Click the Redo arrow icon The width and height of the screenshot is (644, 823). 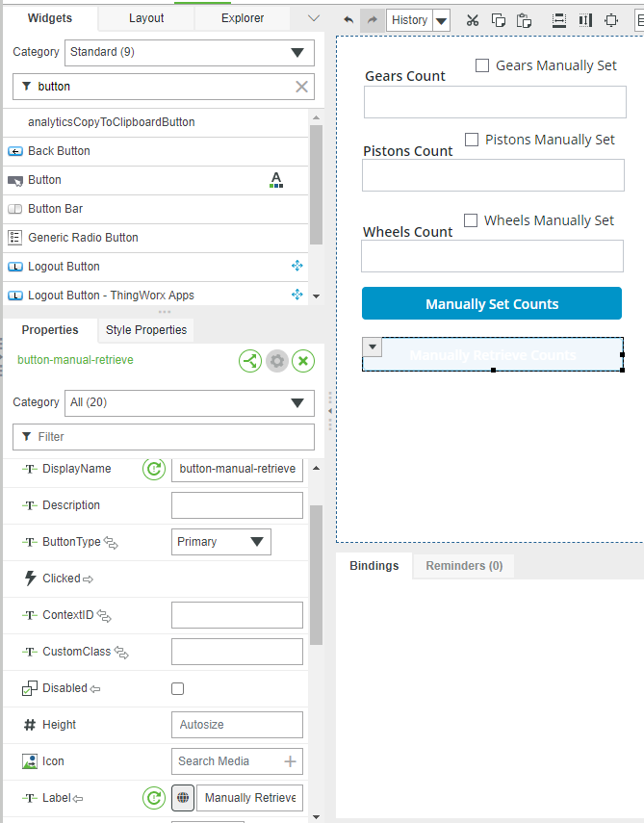coord(371,19)
